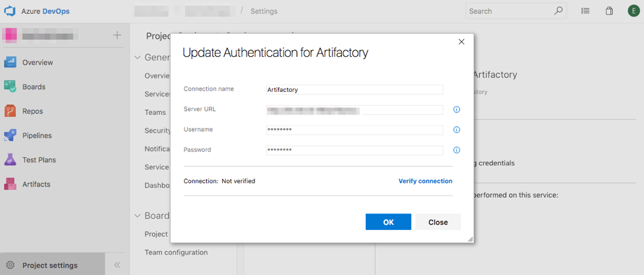The height and width of the screenshot is (275, 644).
Task: Collapse the sidebar with double chevron
Action: 117,265
